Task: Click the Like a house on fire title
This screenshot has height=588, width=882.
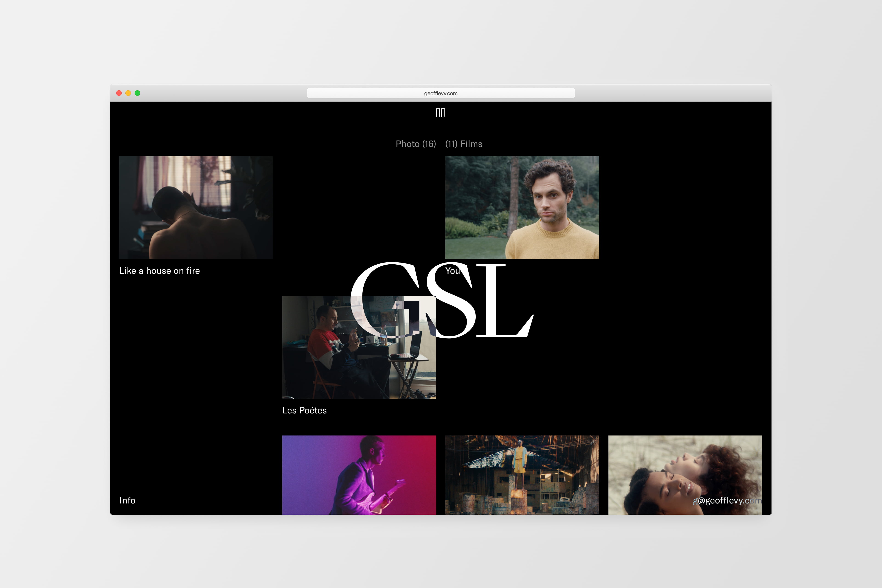Action: [159, 271]
